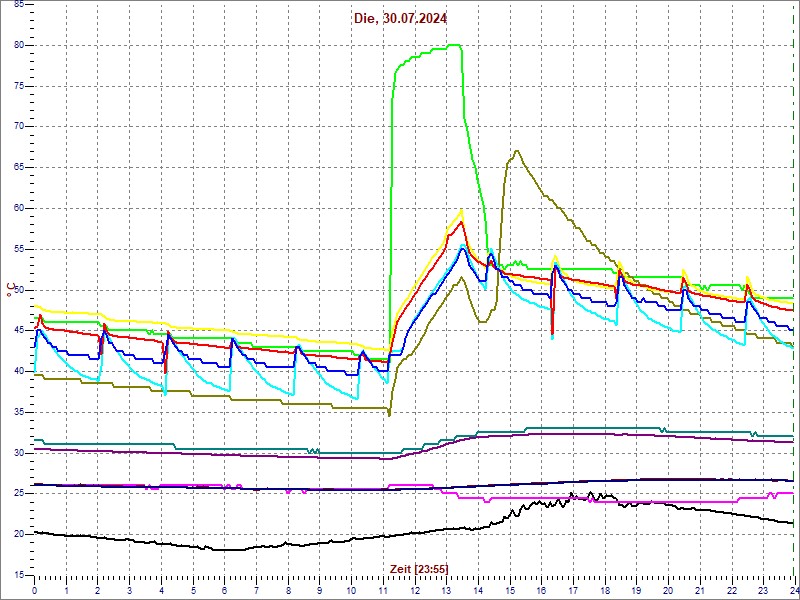Select hour 12 on the time axis
This screenshot has width=800, height=600.
(x=414, y=590)
